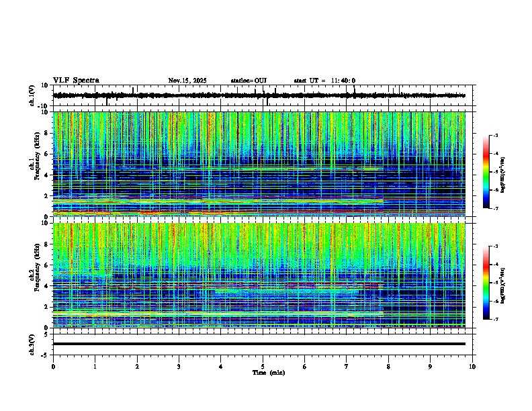This screenshot has height=411, width=532.
Task: Click tick label "9" on the Time axis
Action: tap(430, 367)
